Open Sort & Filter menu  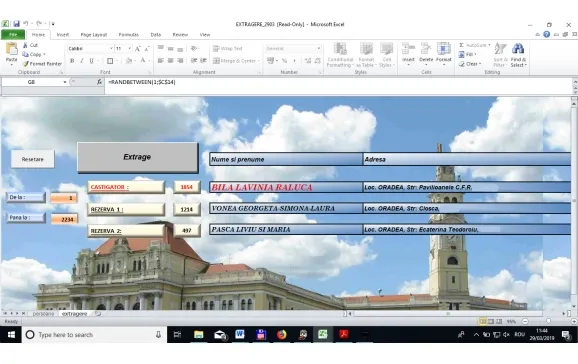pos(500,55)
